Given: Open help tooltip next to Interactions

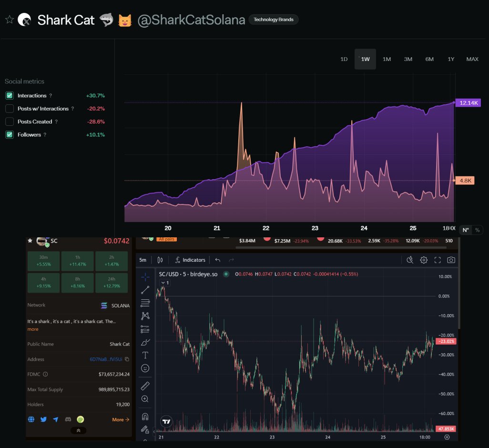Looking at the screenshot, I should [x=51, y=96].
